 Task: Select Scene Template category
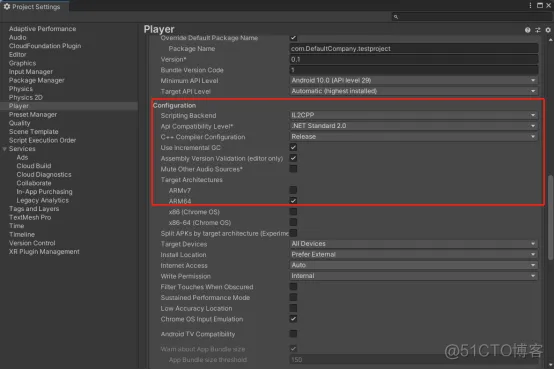(x=34, y=132)
